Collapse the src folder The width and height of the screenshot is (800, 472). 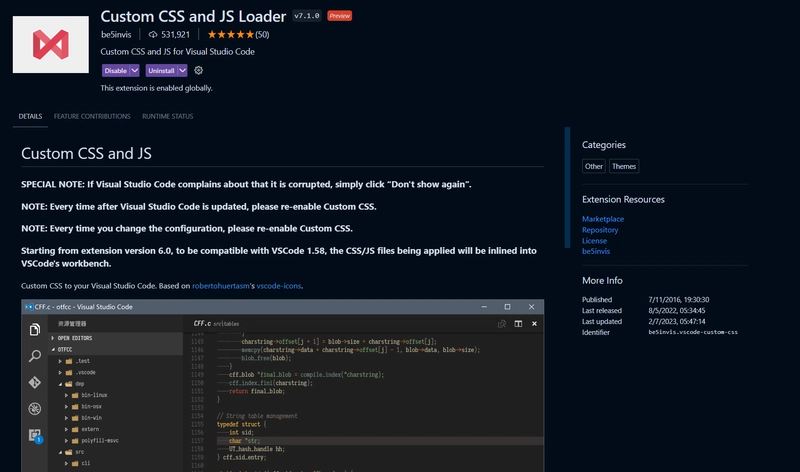pyautogui.click(x=60, y=452)
